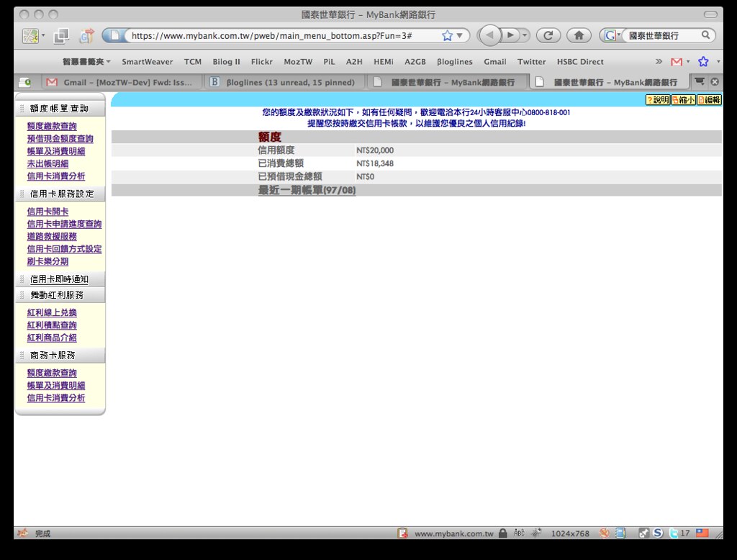Click the Taiwan flag icon in status bar
The height and width of the screenshot is (560, 737).
[702, 533]
